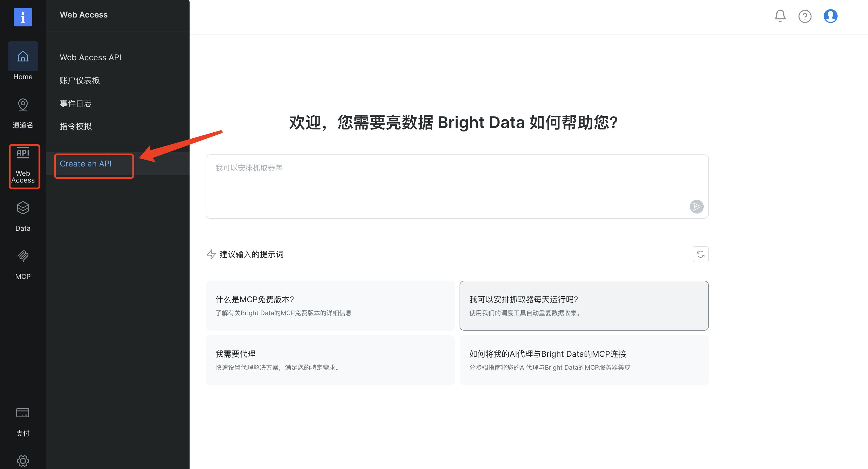Open the user account avatar
The height and width of the screenshot is (469, 868).
pos(830,16)
